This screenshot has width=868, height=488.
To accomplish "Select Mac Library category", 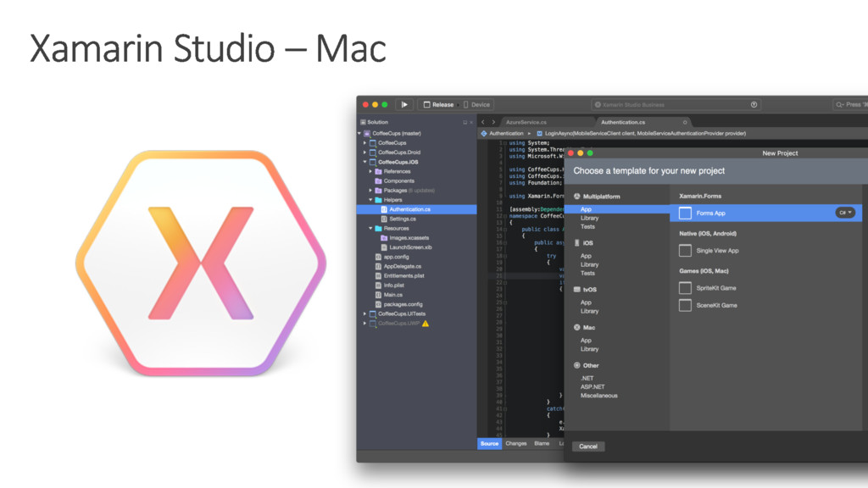I will tap(590, 349).
